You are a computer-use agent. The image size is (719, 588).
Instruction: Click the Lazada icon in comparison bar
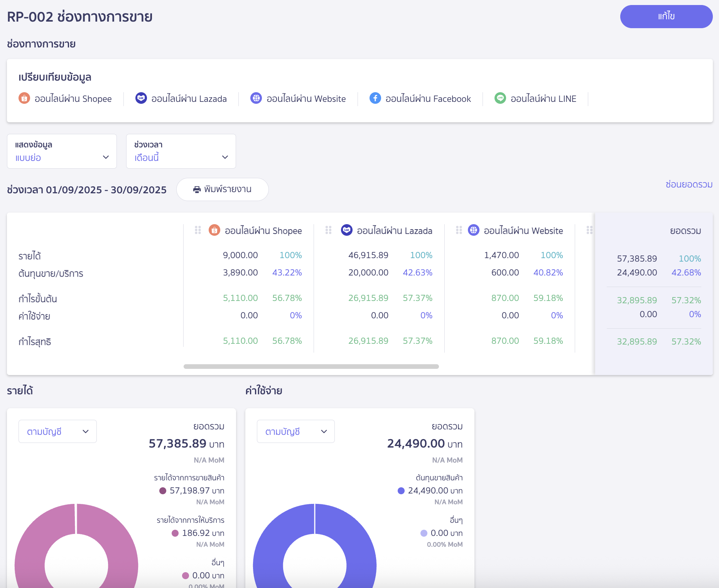pyautogui.click(x=141, y=98)
